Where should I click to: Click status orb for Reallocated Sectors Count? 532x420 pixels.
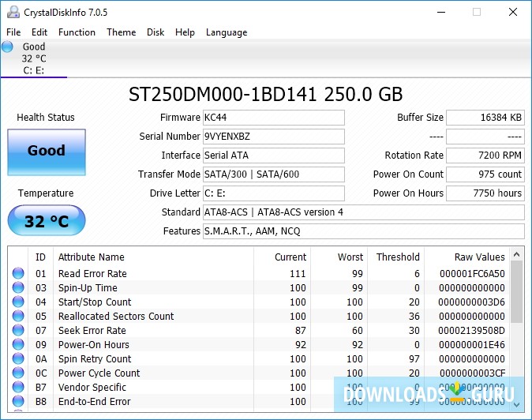click(x=18, y=317)
